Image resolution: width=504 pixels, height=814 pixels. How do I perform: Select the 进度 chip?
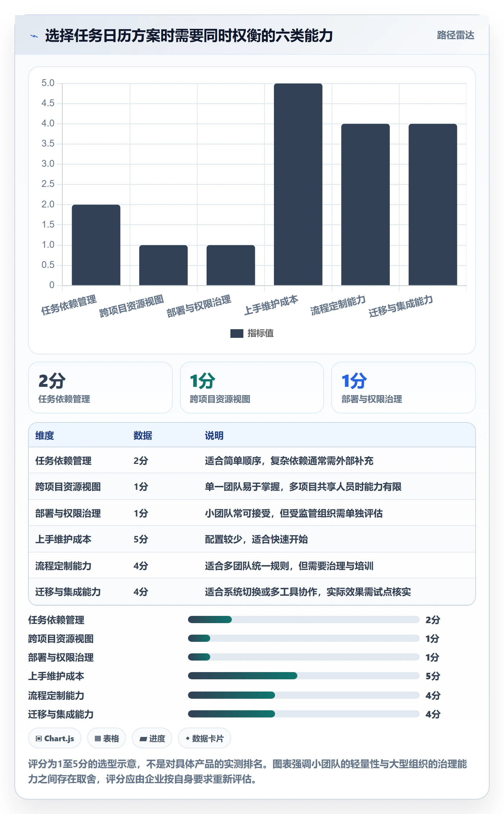[152, 738]
